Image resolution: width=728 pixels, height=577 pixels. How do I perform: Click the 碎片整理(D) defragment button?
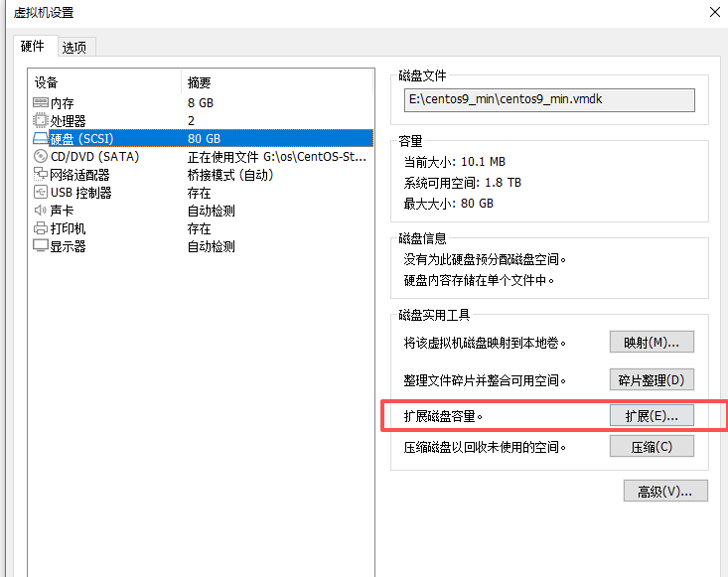[652, 380]
